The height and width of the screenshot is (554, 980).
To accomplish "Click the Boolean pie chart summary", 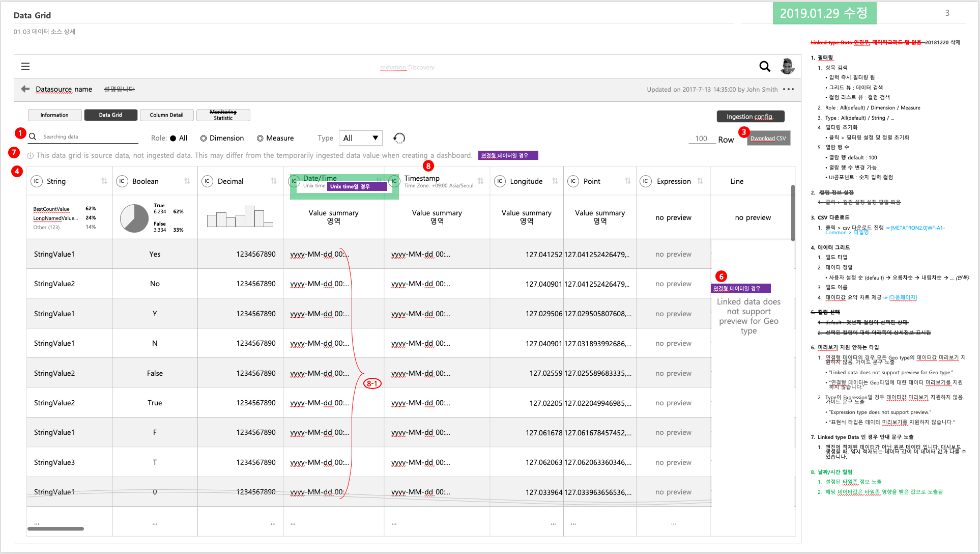I will click(x=134, y=218).
